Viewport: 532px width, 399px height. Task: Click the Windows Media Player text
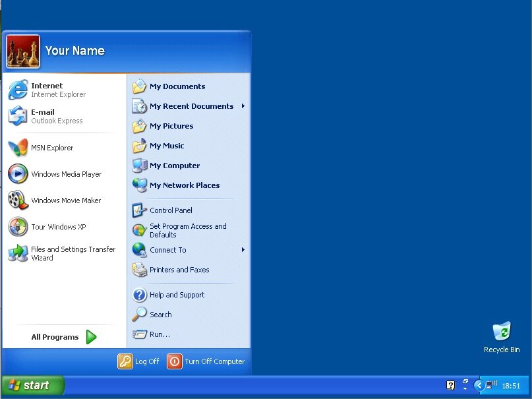(x=67, y=174)
